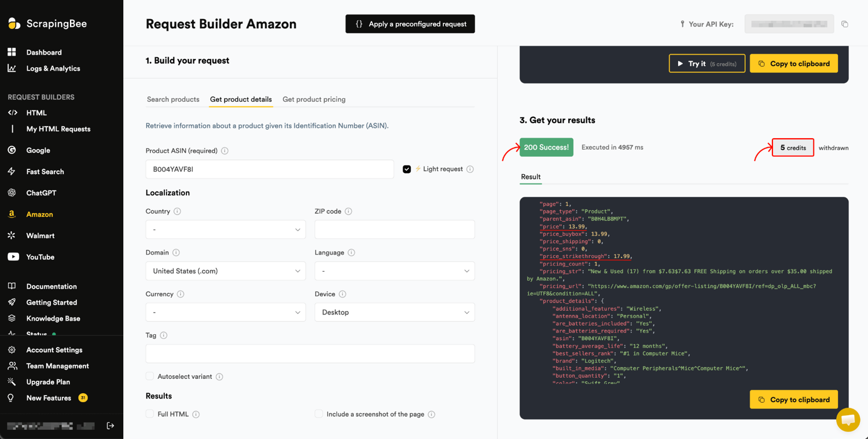
Task: Click the HTML code brackets icon
Action: click(12, 113)
